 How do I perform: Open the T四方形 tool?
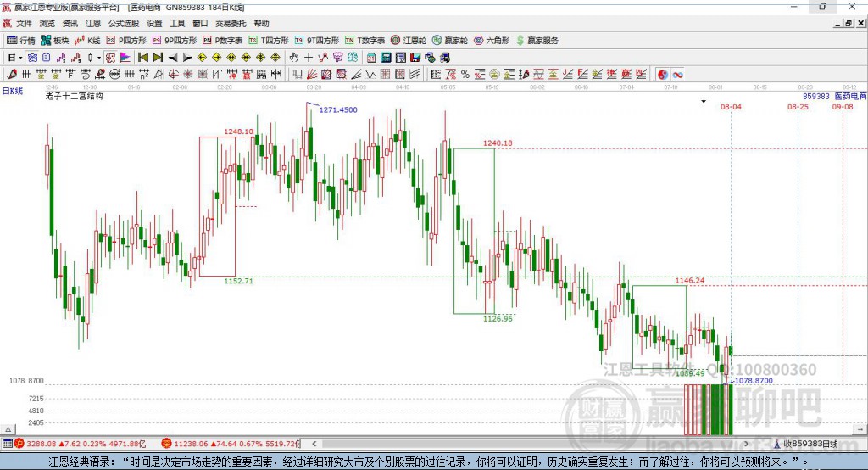[269, 41]
